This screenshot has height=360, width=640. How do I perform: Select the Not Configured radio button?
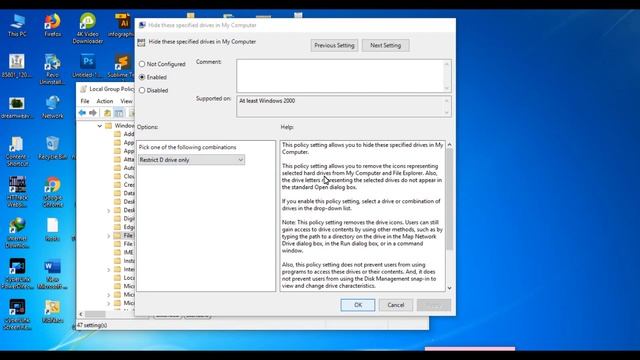[x=142, y=64]
